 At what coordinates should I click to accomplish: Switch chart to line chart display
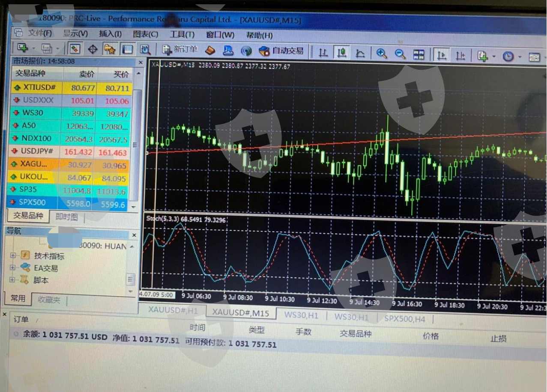click(x=360, y=53)
